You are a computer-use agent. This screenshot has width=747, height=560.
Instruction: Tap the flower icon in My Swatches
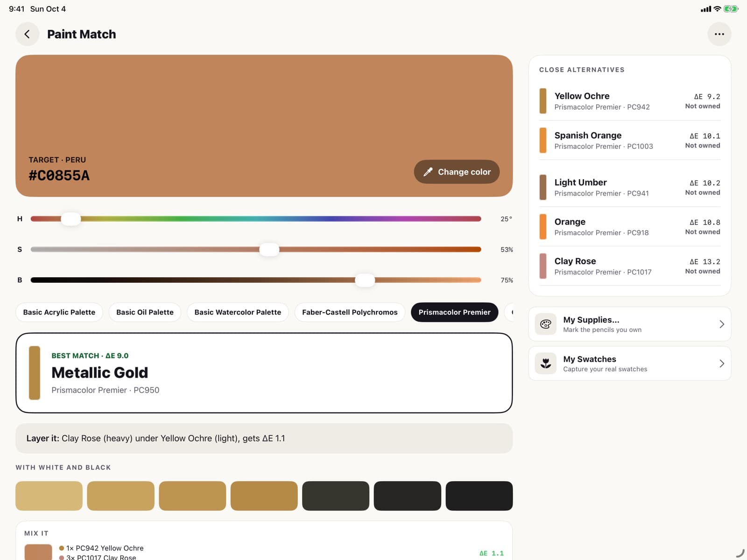tap(545, 363)
